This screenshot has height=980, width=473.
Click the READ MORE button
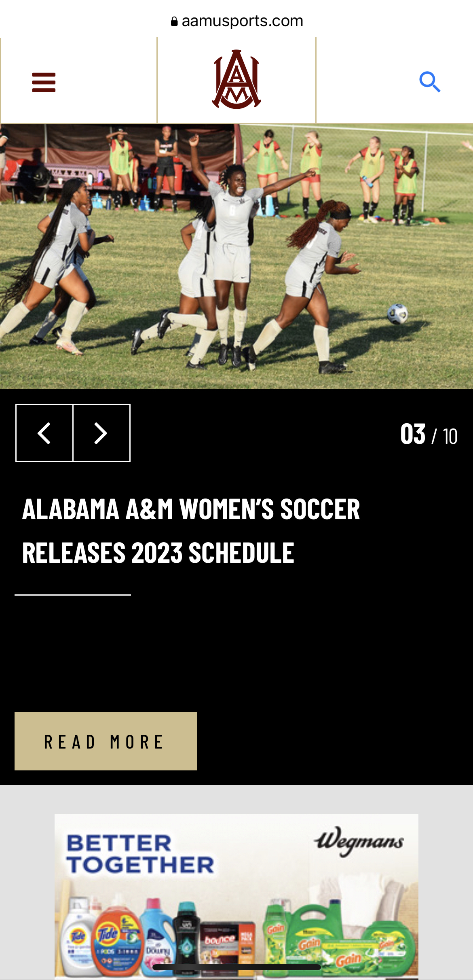pyautogui.click(x=106, y=741)
